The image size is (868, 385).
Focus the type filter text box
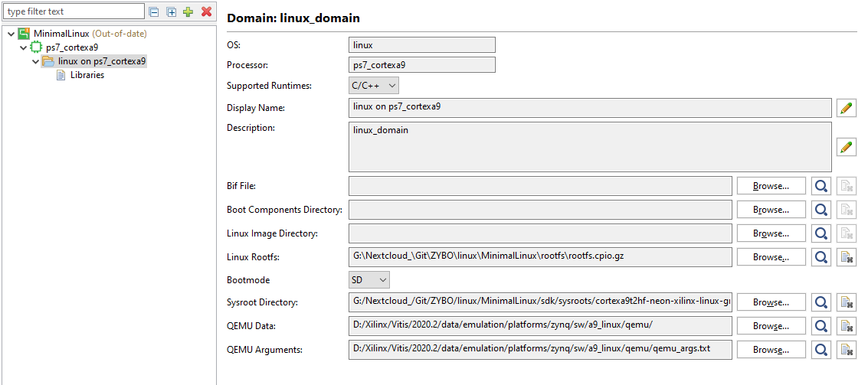[x=74, y=11]
